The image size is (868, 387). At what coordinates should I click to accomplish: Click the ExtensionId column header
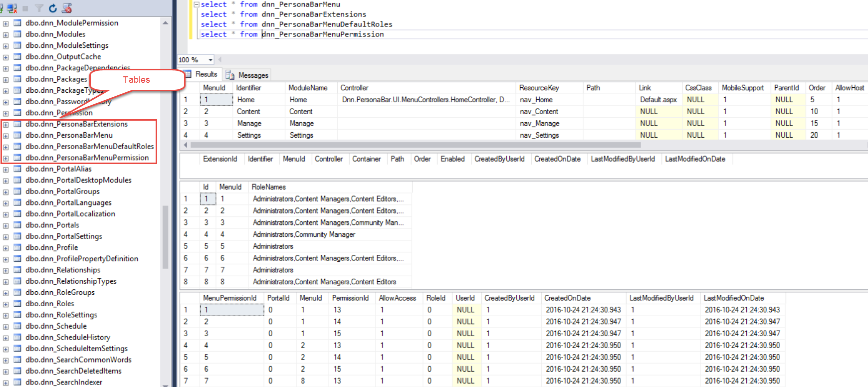(221, 159)
